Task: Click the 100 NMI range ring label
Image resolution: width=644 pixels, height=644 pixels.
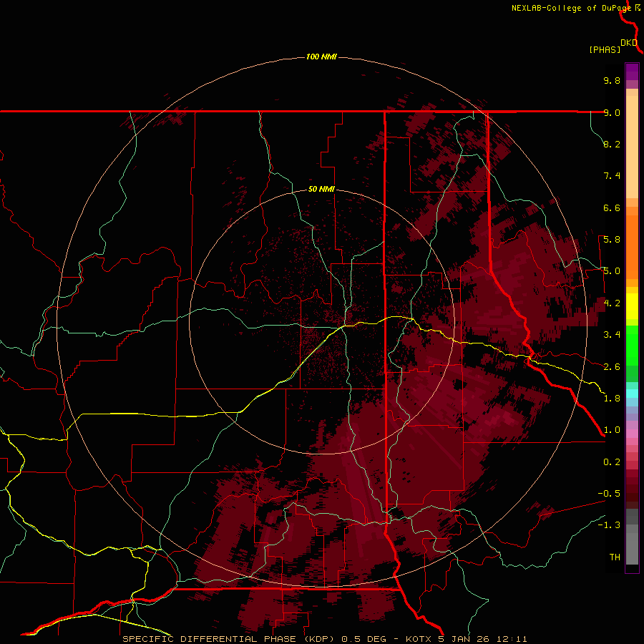Action: coord(321,57)
